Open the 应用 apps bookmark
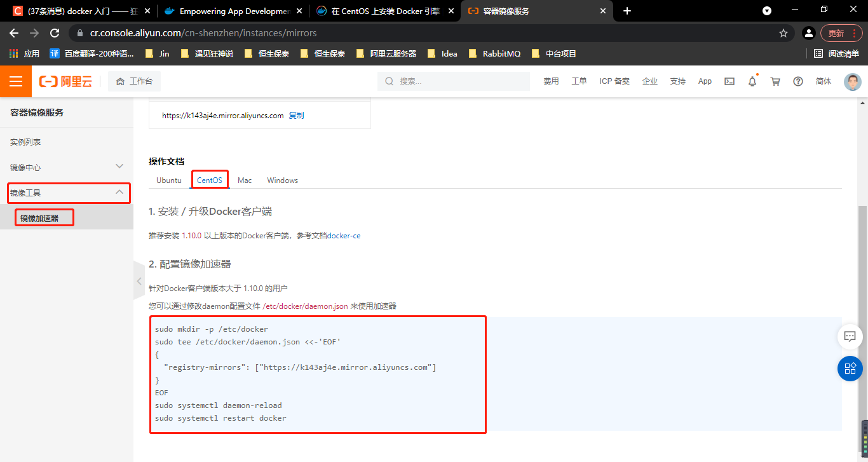Viewport: 868px width, 462px height. click(x=24, y=54)
